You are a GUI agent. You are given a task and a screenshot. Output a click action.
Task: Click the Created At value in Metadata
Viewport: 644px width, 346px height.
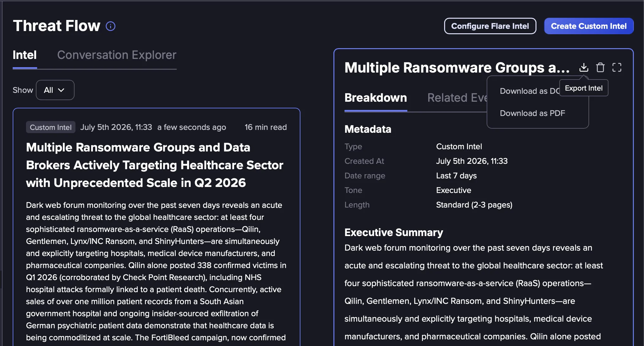click(472, 161)
